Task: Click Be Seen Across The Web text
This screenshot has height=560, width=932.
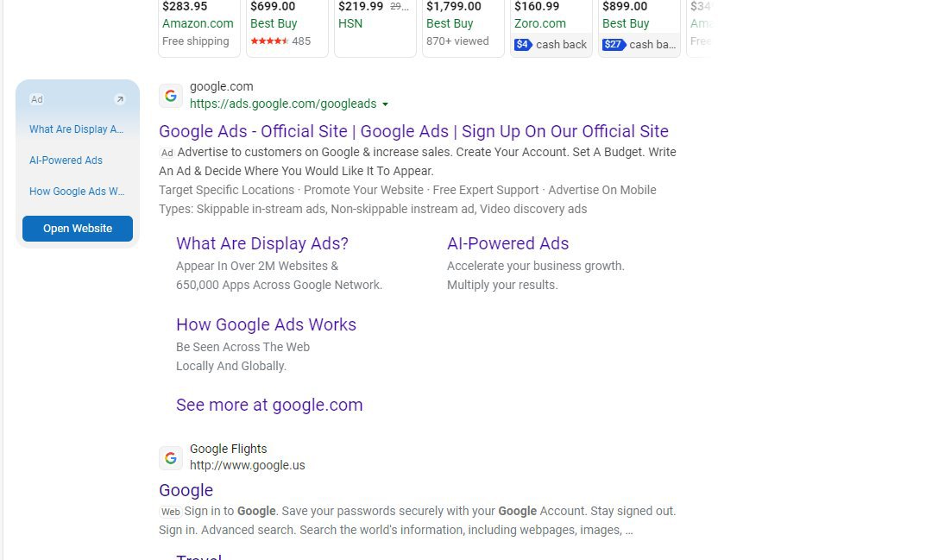Action: tap(242, 347)
